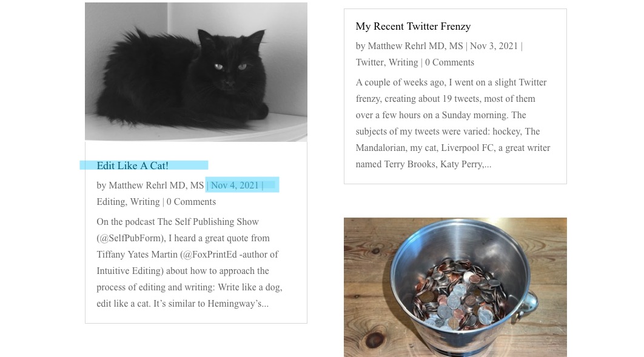View author Matthew Rehrl MD, MS on Twitter post
This screenshot has width=644, height=357.
tap(415, 46)
